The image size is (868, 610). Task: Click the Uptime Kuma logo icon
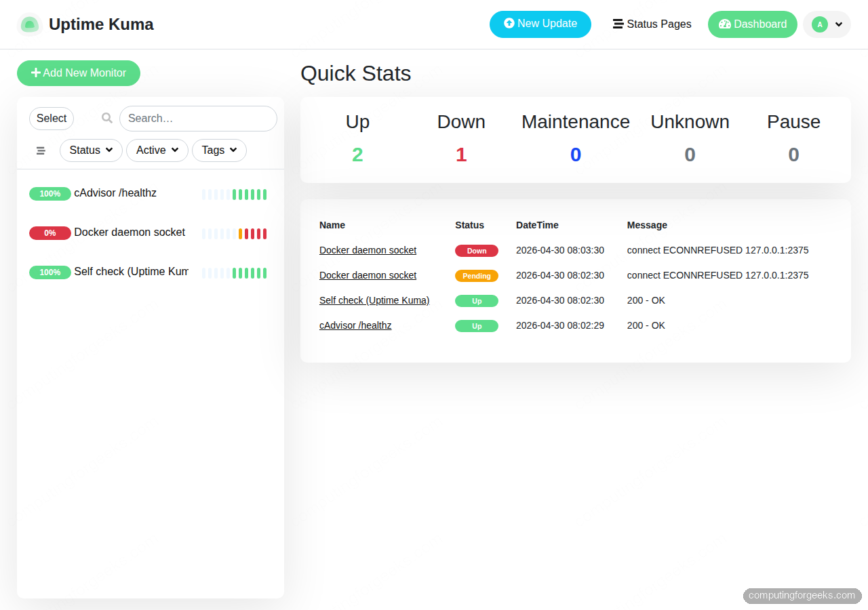pos(29,24)
